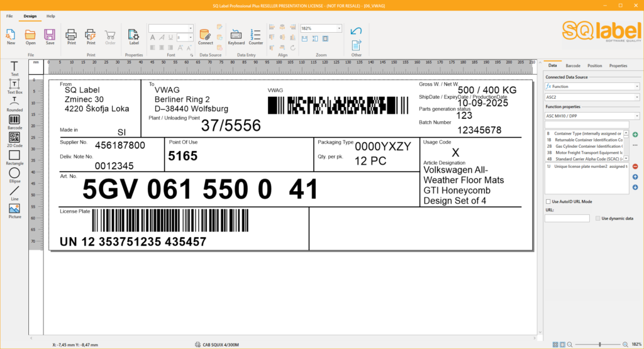Enable Use AutoID URL Mode checkbox
This screenshot has height=349, width=644.
coord(548,201)
